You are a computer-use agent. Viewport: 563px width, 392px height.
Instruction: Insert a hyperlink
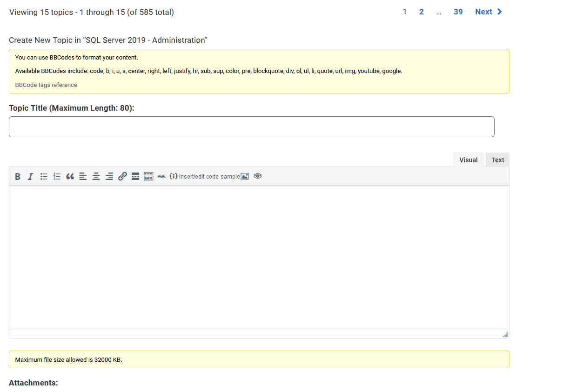click(122, 176)
